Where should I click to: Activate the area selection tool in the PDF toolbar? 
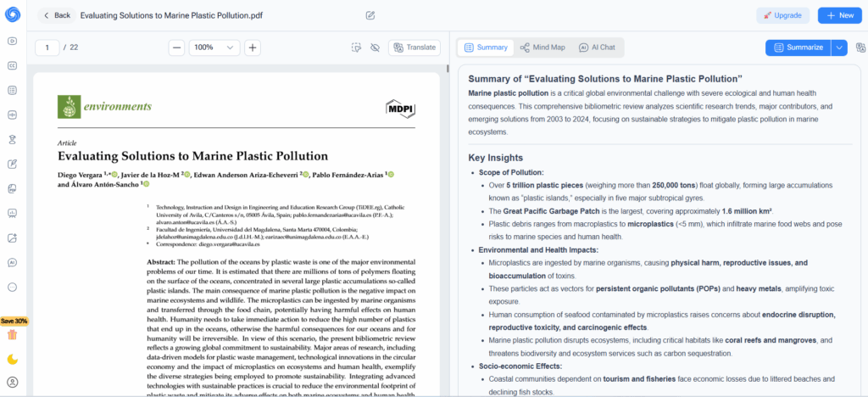tap(357, 48)
